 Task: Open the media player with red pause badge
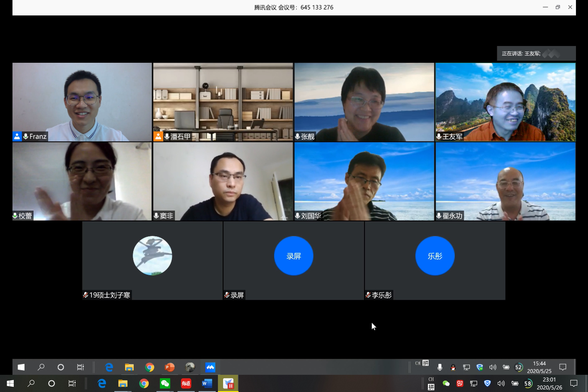point(228,383)
